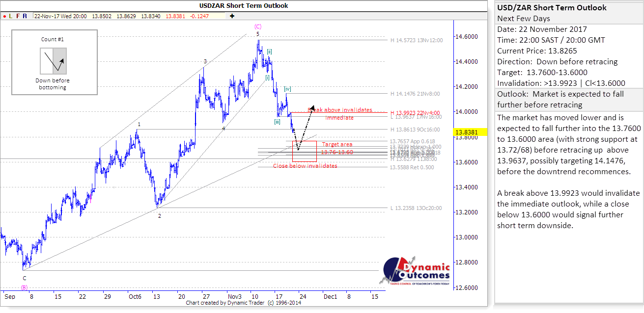This screenshot has width=644, height=313.
Task: Click the plus crosshair icon on the toolbar
Action: [231, 16]
